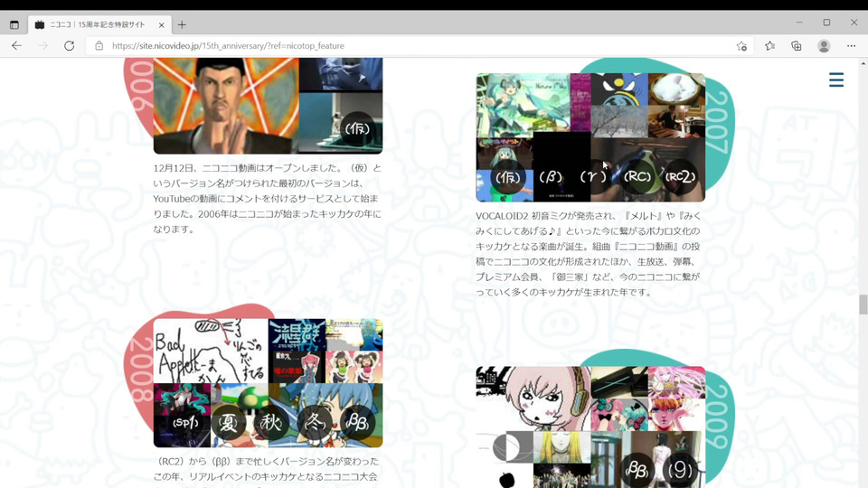Select the 2009 (ββ) version badge
The width and height of the screenshot is (868, 488).
637,470
